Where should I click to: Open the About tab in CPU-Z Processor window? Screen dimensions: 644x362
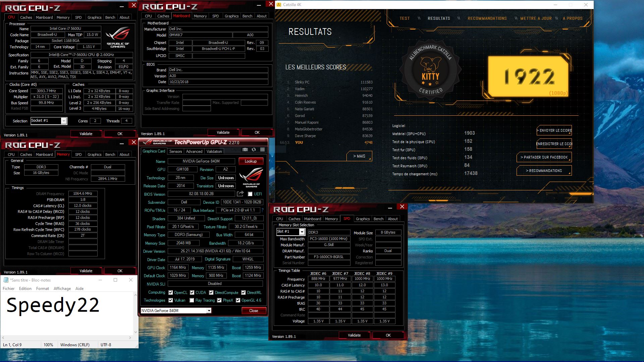tap(124, 17)
